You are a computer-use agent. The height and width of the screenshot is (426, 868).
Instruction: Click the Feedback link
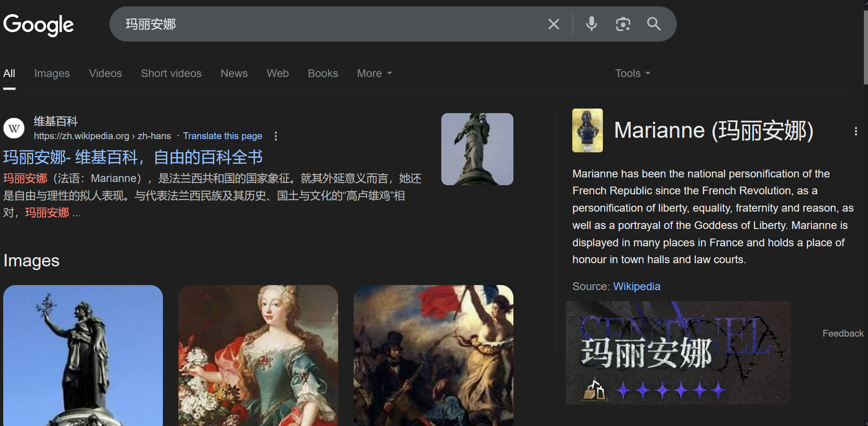[843, 333]
